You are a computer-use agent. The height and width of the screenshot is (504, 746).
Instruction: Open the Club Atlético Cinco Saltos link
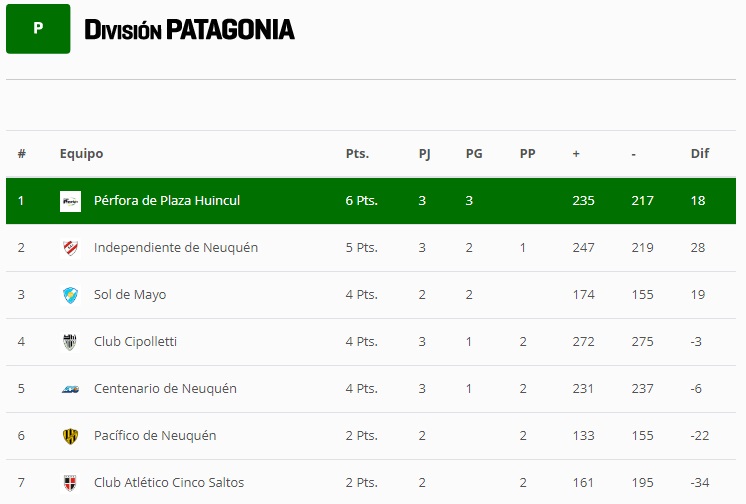169,483
